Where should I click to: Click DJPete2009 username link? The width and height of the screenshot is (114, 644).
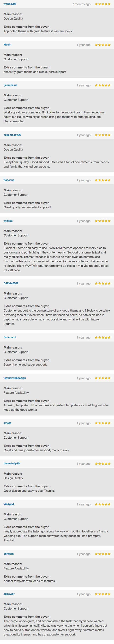click(11, 283)
